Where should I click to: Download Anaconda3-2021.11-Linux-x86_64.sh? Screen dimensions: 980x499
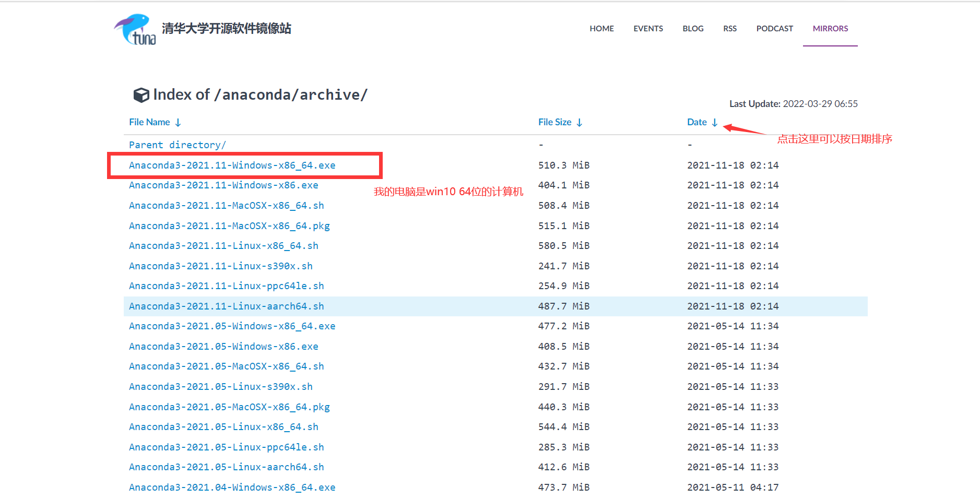coord(223,246)
